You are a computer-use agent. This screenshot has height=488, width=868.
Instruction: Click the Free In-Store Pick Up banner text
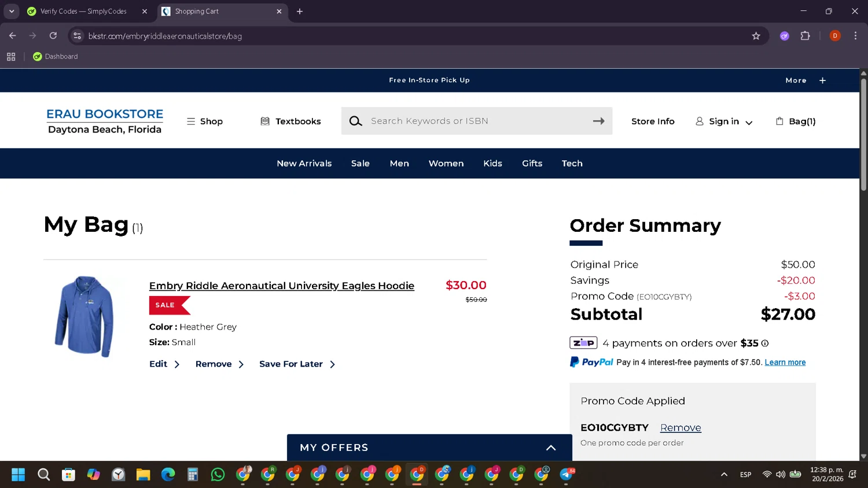pos(429,80)
